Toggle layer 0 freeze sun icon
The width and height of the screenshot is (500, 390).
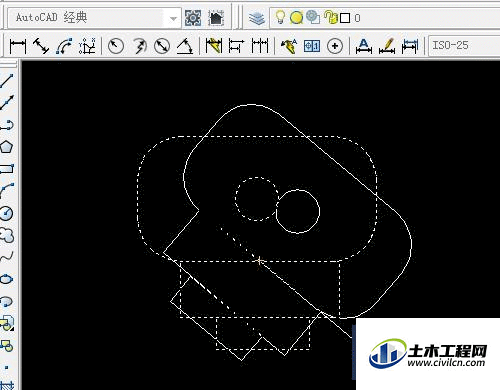pyautogui.click(x=296, y=18)
